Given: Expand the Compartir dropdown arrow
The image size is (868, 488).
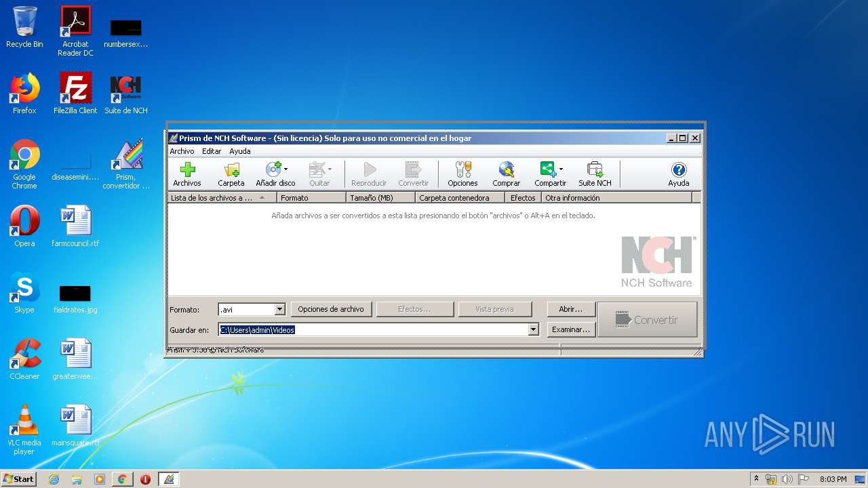Looking at the screenshot, I should [561, 169].
